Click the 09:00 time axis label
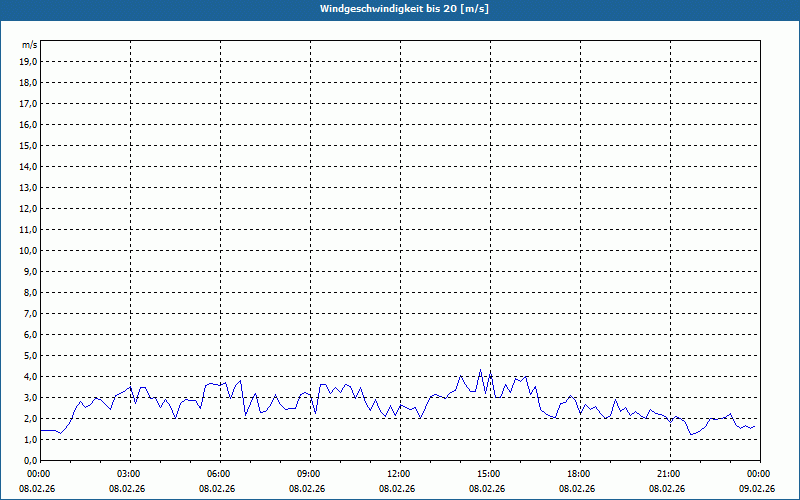The width and height of the screenshot is (800, 500). 309,474
